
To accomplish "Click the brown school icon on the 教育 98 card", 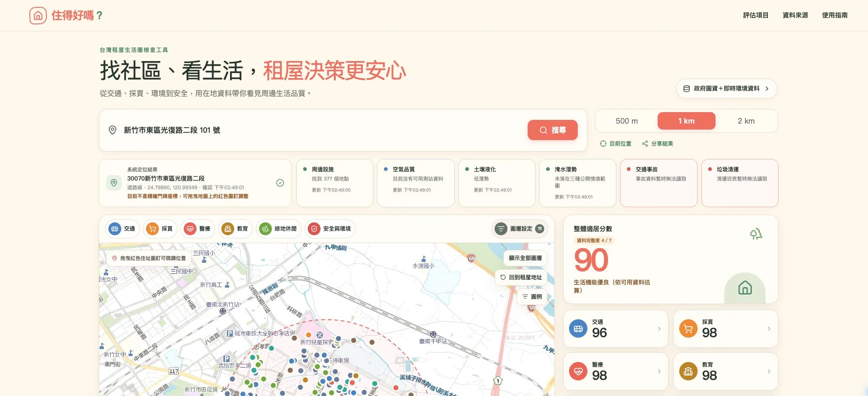I will tap(688, 372).
